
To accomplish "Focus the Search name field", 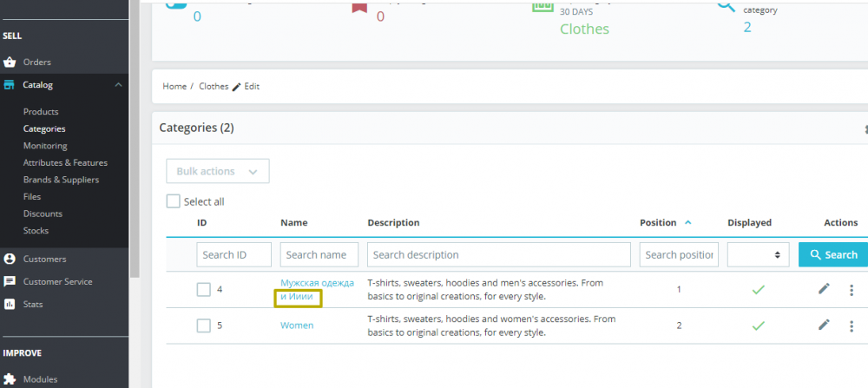I will [319, 254].
